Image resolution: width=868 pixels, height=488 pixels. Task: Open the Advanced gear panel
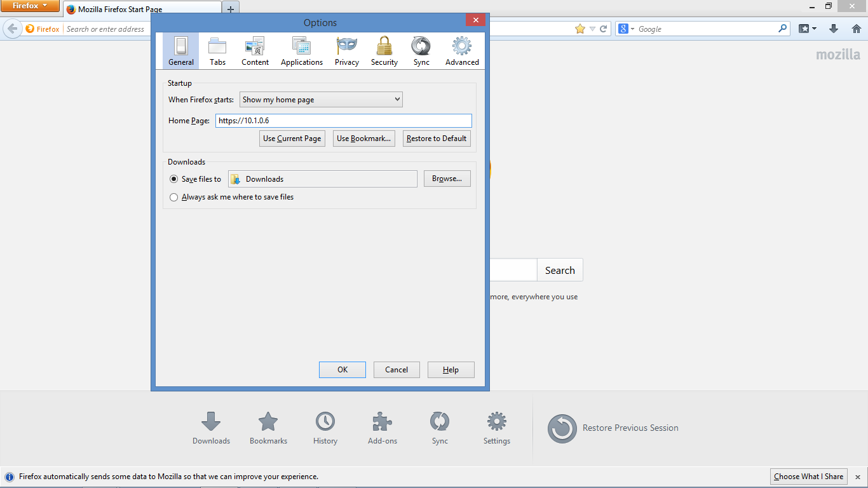point(462,51)
